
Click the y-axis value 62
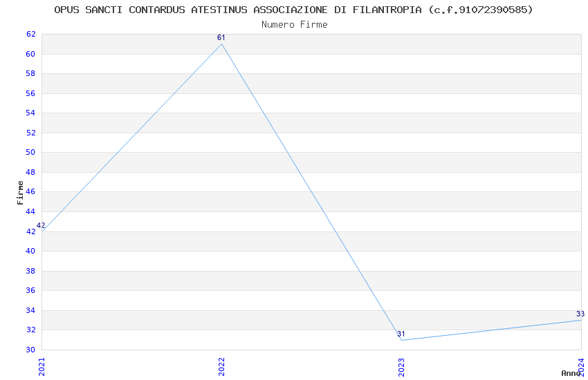[x=30, y=34]
